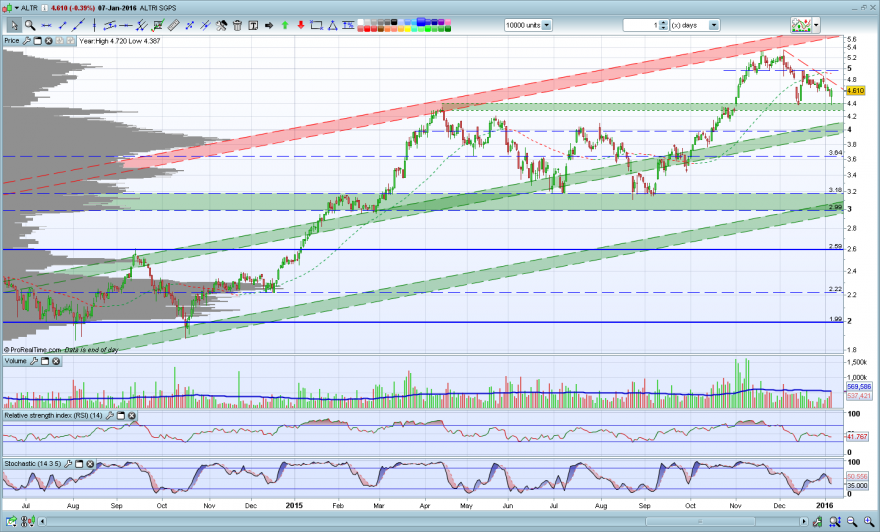The height and width of the screenshot is (532, 880).
Task: Increase the period count stepper
Action: 663,23
